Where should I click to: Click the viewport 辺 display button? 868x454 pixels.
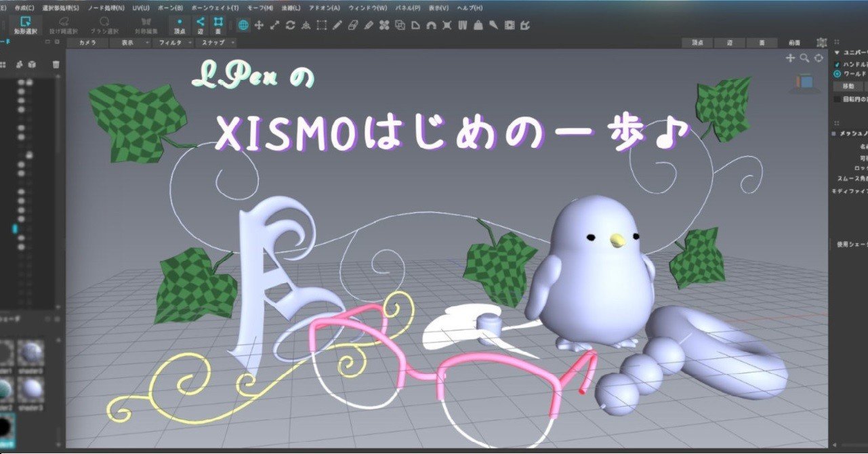730,42
